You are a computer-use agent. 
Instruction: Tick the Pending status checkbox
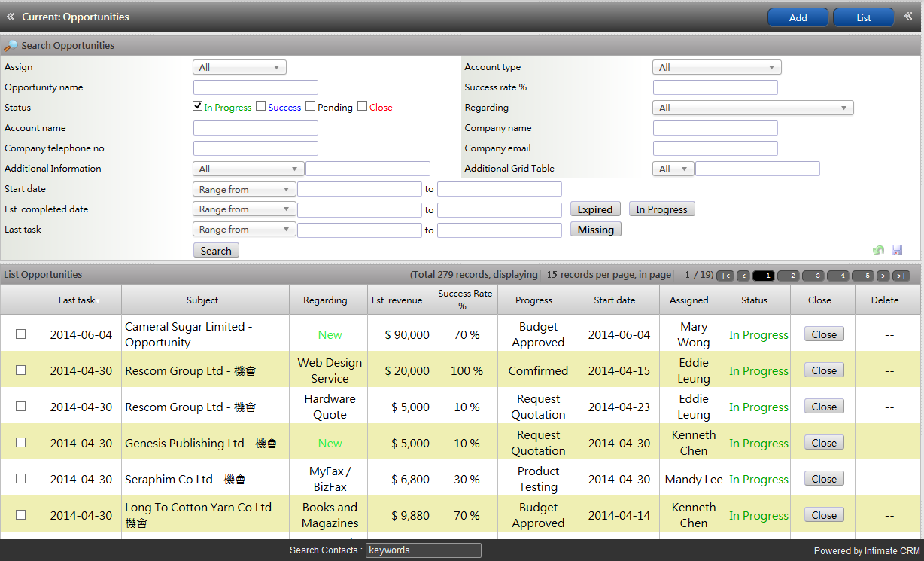(310, 106)
